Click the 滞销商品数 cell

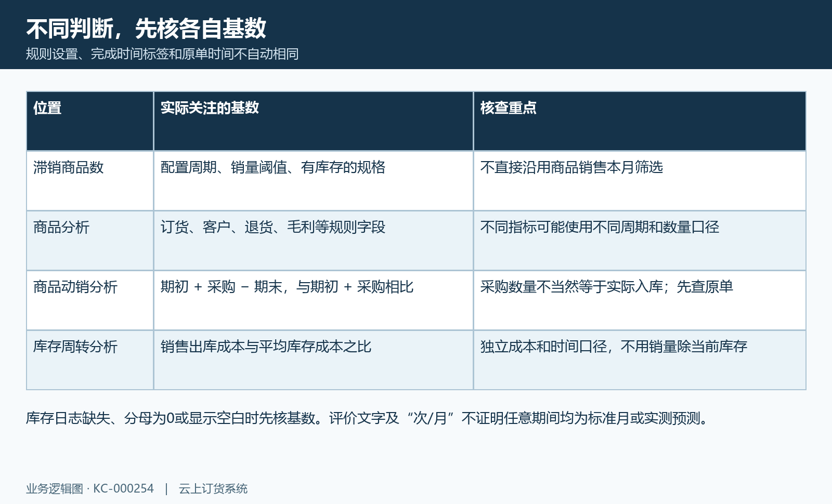click(x=90, y=181)
